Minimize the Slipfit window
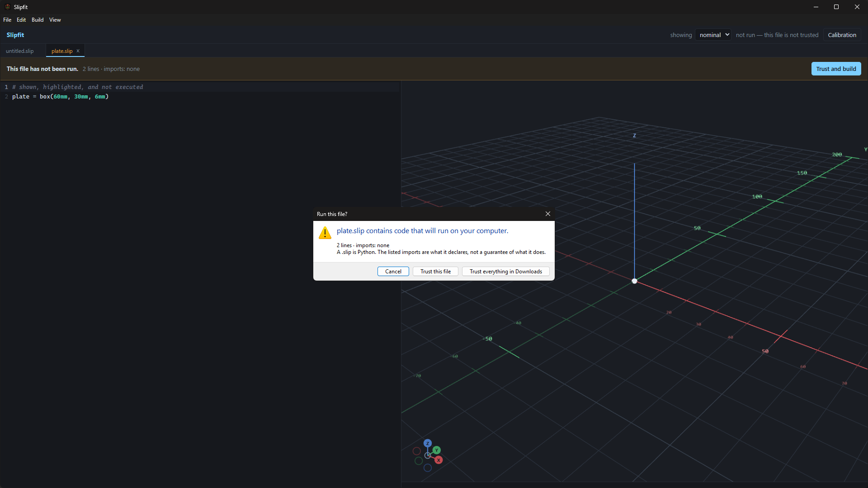868x488 pixels. tap(816, 7)
